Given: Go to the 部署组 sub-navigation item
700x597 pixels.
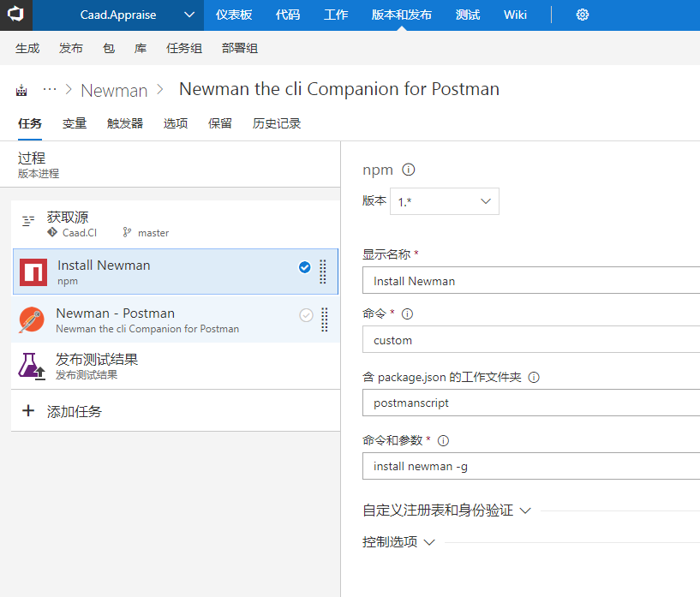Looking at the screenshot, I should [x=240, y=48].
